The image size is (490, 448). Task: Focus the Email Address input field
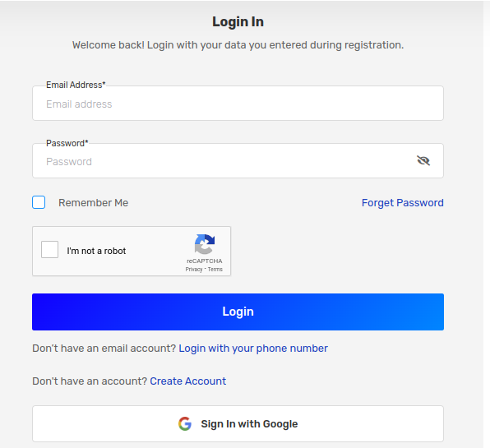[238, 104]
